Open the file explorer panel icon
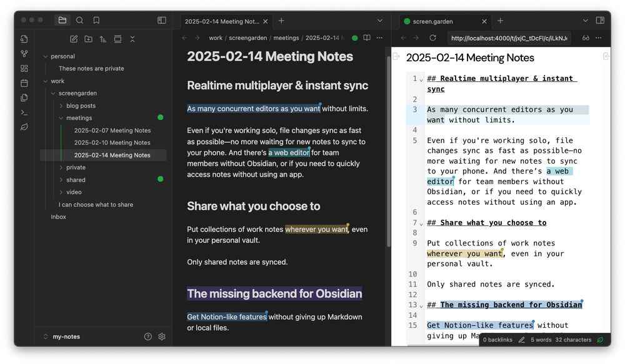The image size is (625, 364). click(x=62, y=21)
